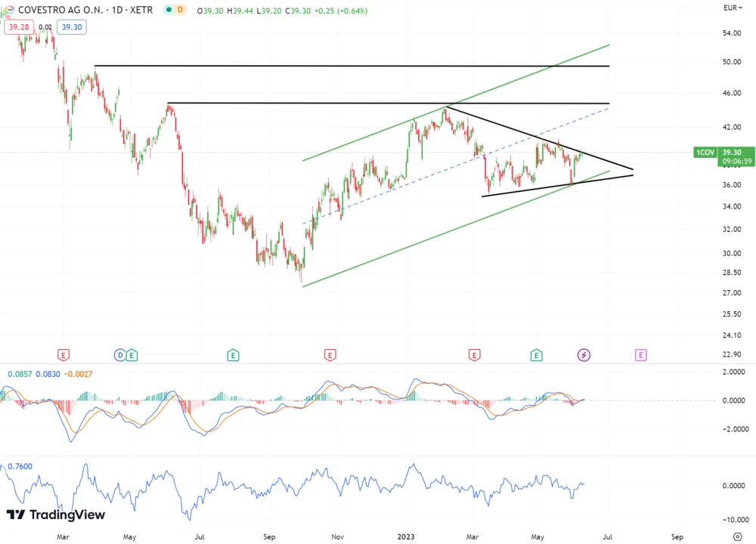Click the red earnings marker near November
This screenshot has width=756, height=544.
click(330, 354)
